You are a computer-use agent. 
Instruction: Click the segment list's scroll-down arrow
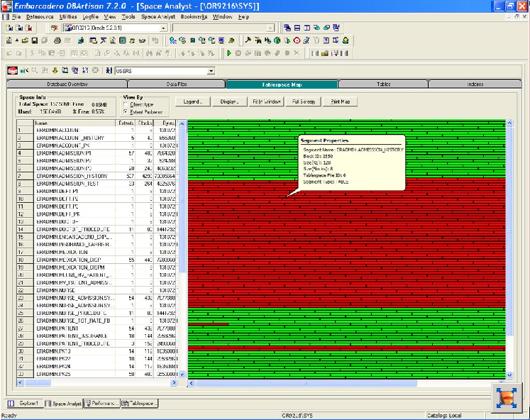[x=182, y=375]
